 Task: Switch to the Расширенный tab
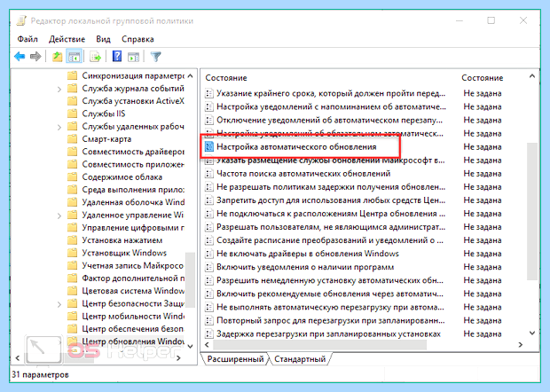tap(235, 359)
